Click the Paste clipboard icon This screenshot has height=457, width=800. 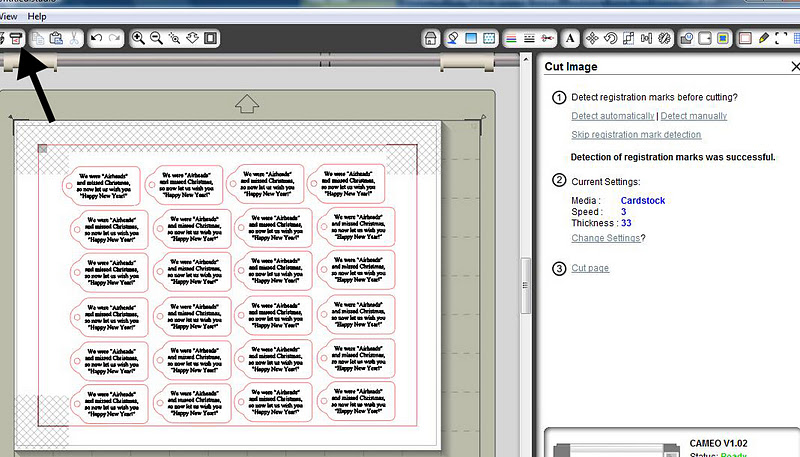56,38
